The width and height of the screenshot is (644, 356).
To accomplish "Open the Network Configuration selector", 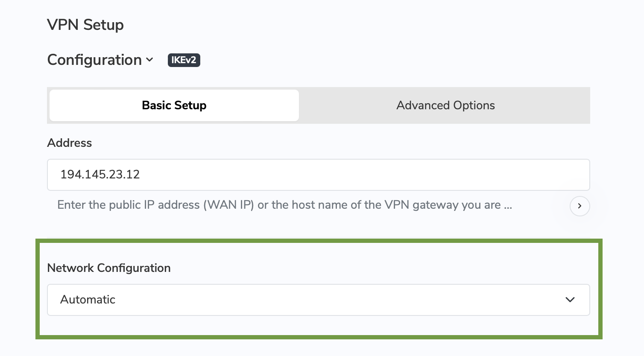I will coord(318,300).
